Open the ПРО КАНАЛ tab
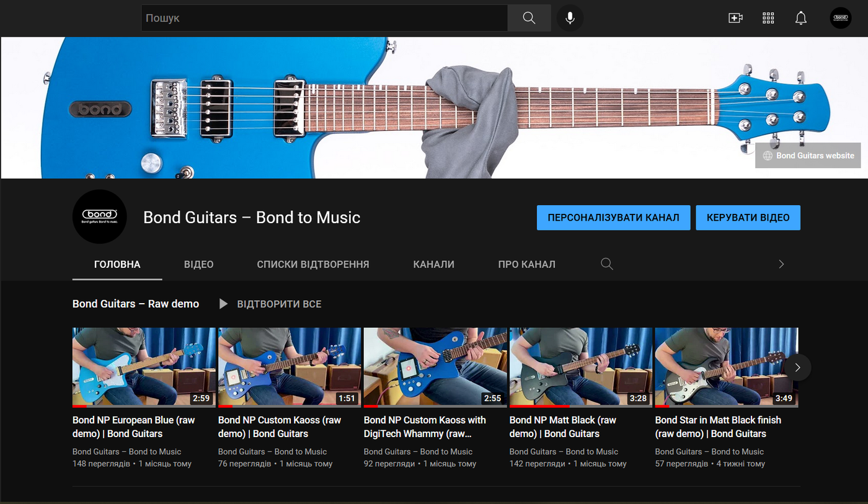Viewport: 868px width, 504px height. (x=526, y=264)
